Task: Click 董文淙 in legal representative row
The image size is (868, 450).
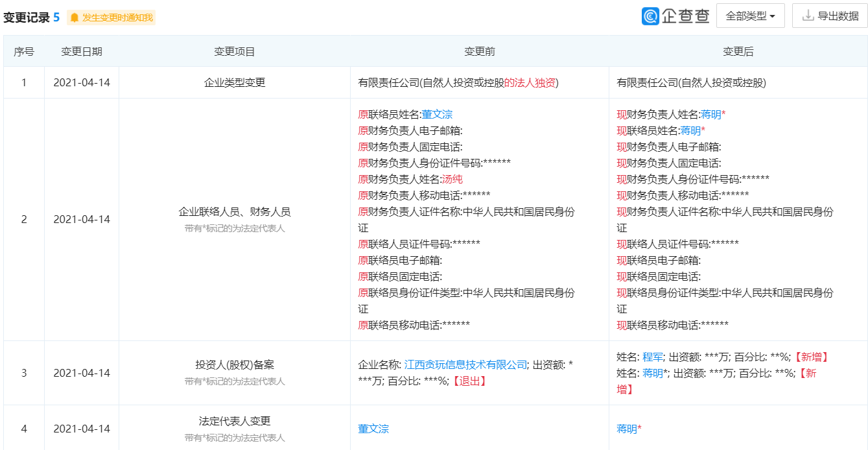Action: pyautogui.click(x=373, y=429)
